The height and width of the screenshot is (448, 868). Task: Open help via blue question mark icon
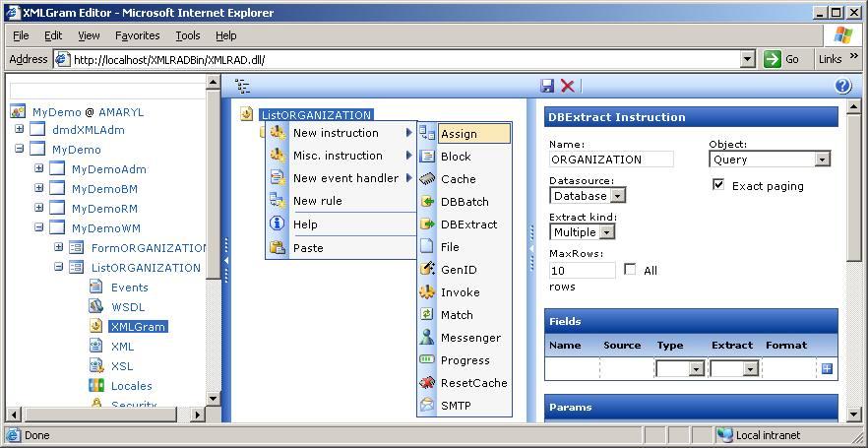coord(842,87)
